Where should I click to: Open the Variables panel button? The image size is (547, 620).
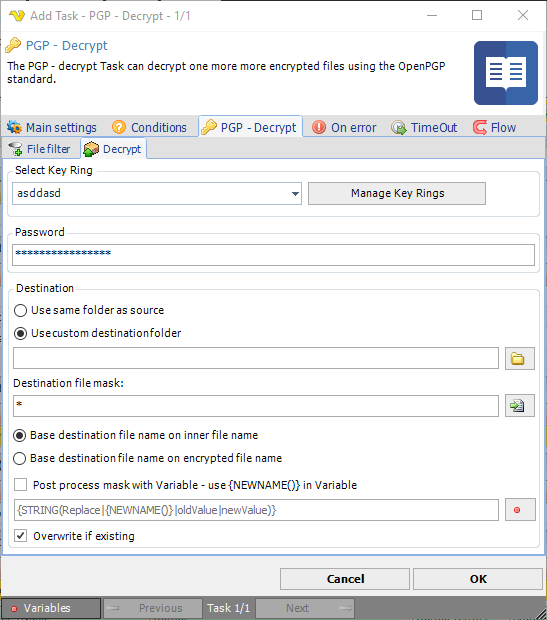(51, 608)
